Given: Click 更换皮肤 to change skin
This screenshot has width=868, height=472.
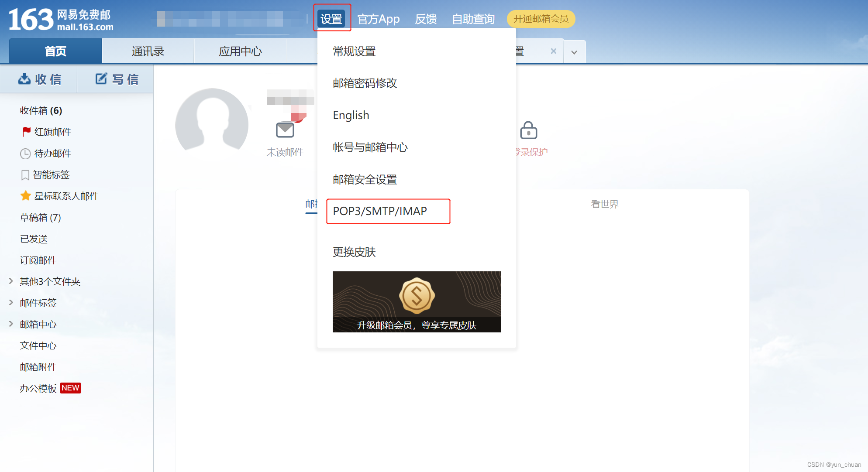Looking at the screenshot, I should coord(354,252).
